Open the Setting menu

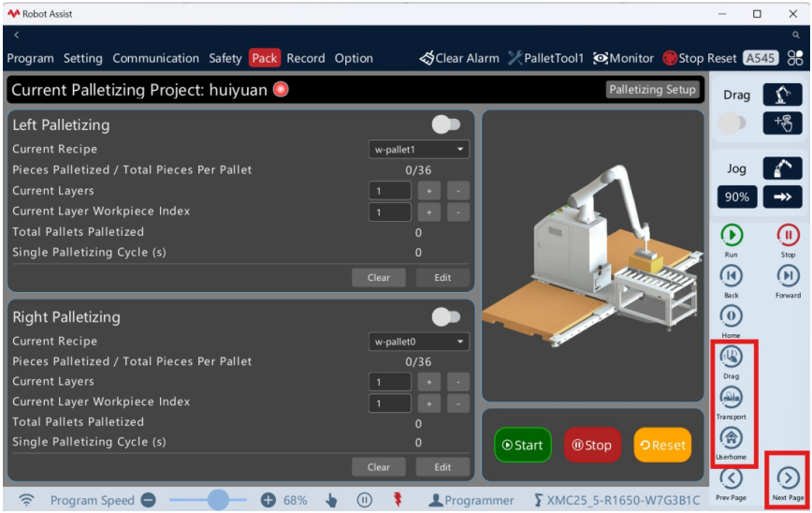tap(83, 58)
